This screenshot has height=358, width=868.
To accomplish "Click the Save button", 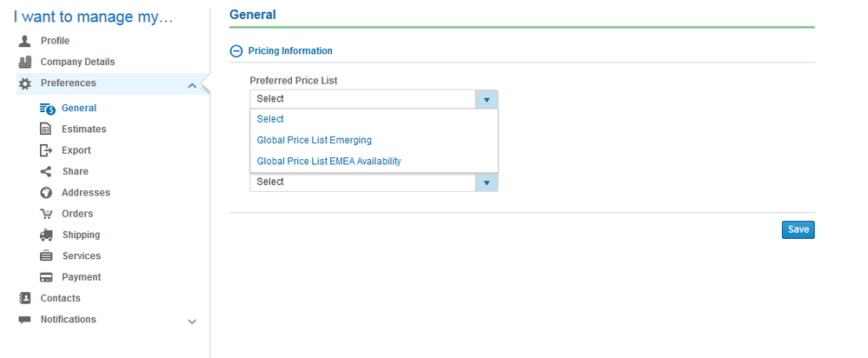I will coord(798,229).
